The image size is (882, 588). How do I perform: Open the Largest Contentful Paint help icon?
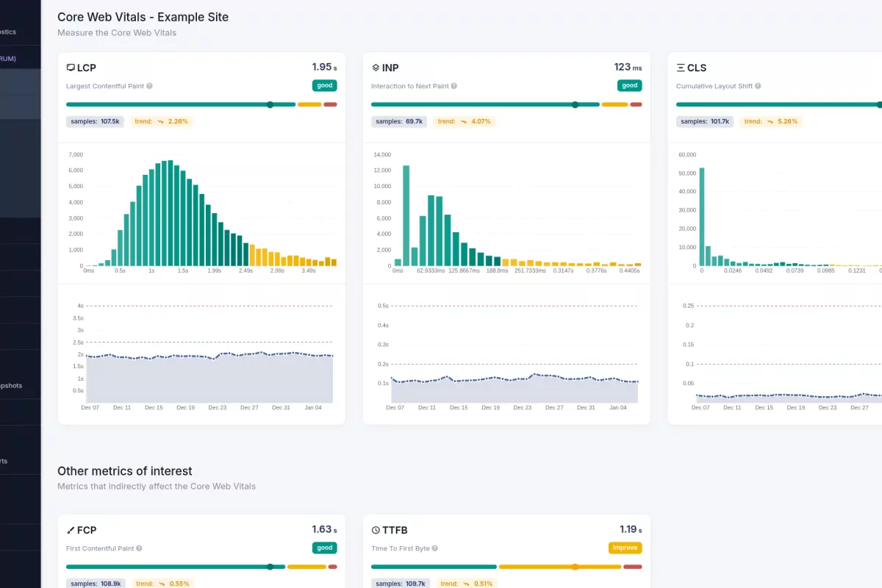click(149, 86)
